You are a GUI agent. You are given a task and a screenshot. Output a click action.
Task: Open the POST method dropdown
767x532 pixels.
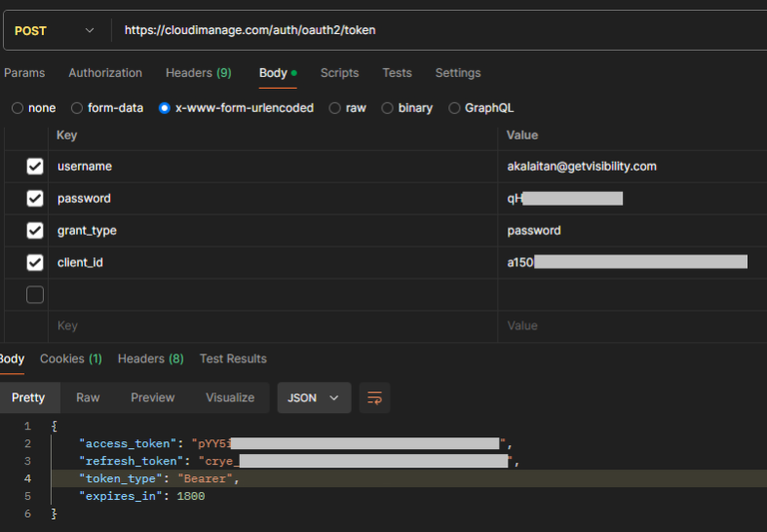54,31
